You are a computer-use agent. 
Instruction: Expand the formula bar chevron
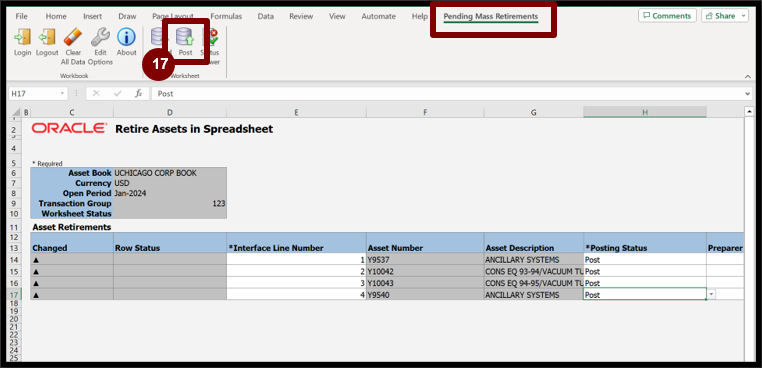pos(747,93)
